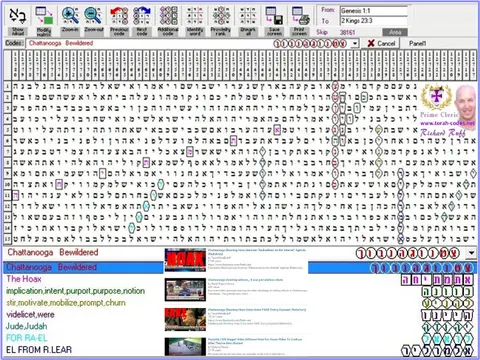Select the Identify word tool
Screen dimensions: 480x360
(195, 20)
